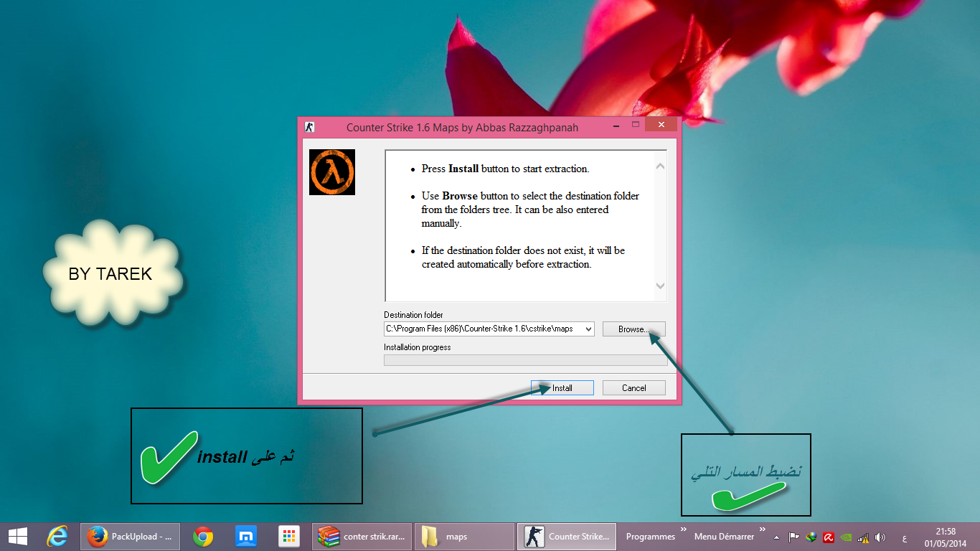Click the volume speaker tray icon

pos(880,537)
